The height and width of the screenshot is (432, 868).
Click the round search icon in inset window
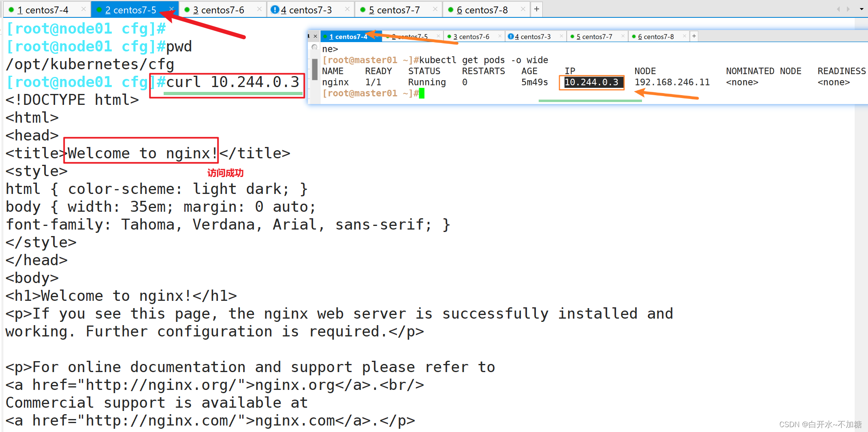click(x=314, y=47)
